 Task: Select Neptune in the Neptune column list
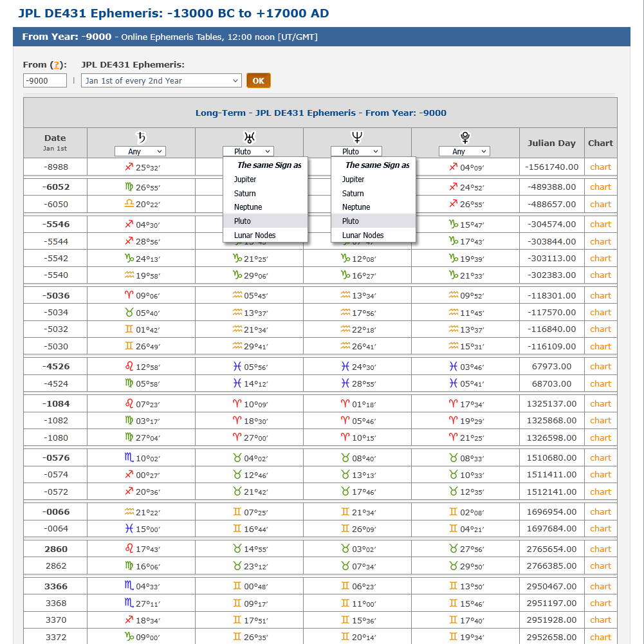click(x=373, y=207)
